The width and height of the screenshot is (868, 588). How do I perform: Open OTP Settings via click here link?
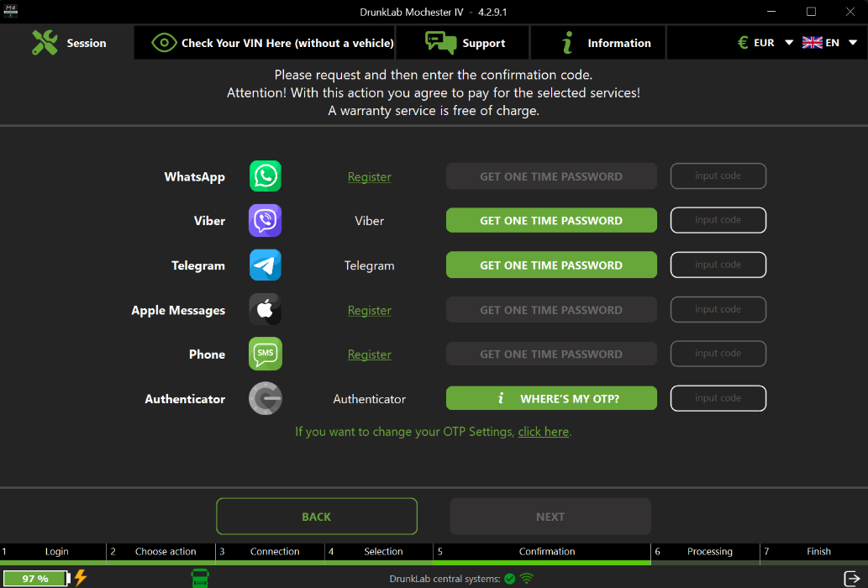tap(543, 431)
